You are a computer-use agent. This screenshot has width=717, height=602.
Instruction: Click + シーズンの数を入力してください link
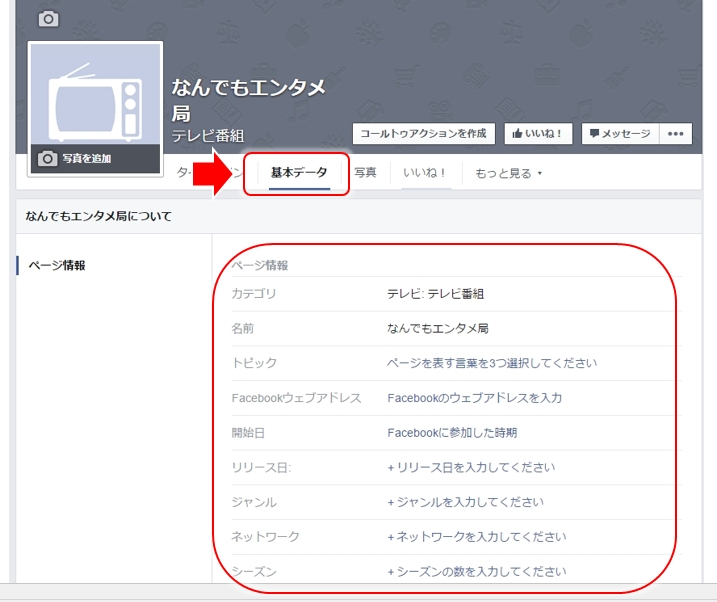coord(476,571)
